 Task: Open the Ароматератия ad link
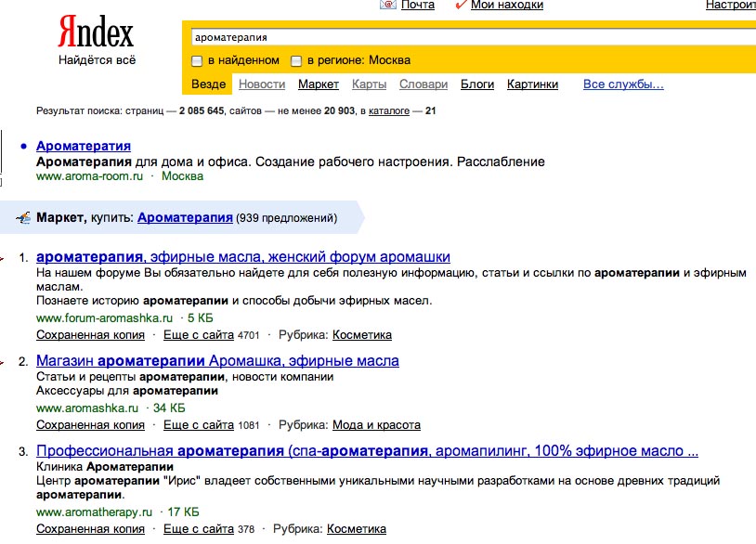click(x=84, y=146)
